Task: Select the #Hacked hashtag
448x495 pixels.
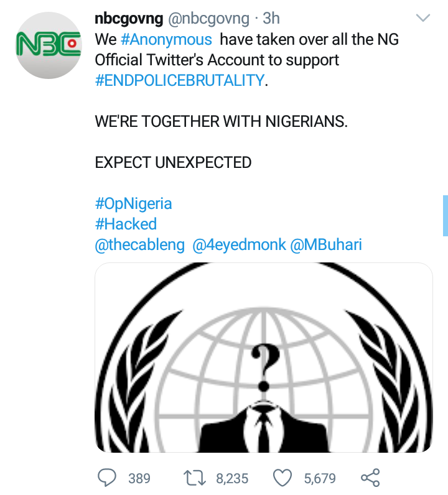Action: click(126, 224)
